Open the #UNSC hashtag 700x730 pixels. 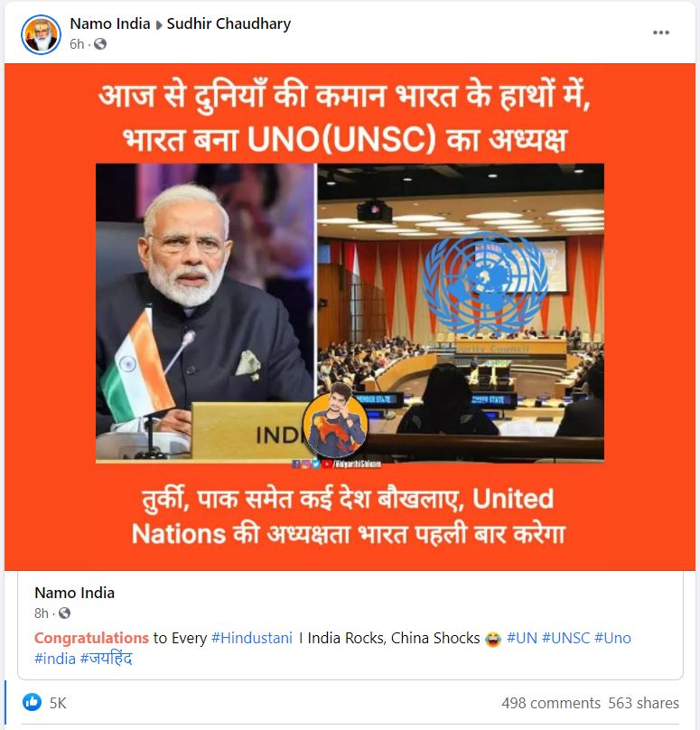(x=566, y=638)
